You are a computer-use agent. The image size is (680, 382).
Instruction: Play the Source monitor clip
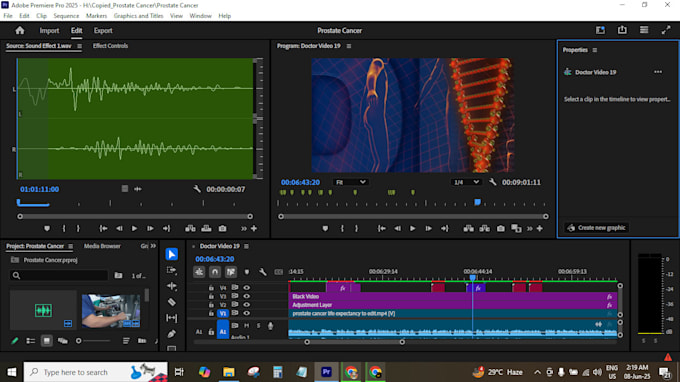coord(134,229)
